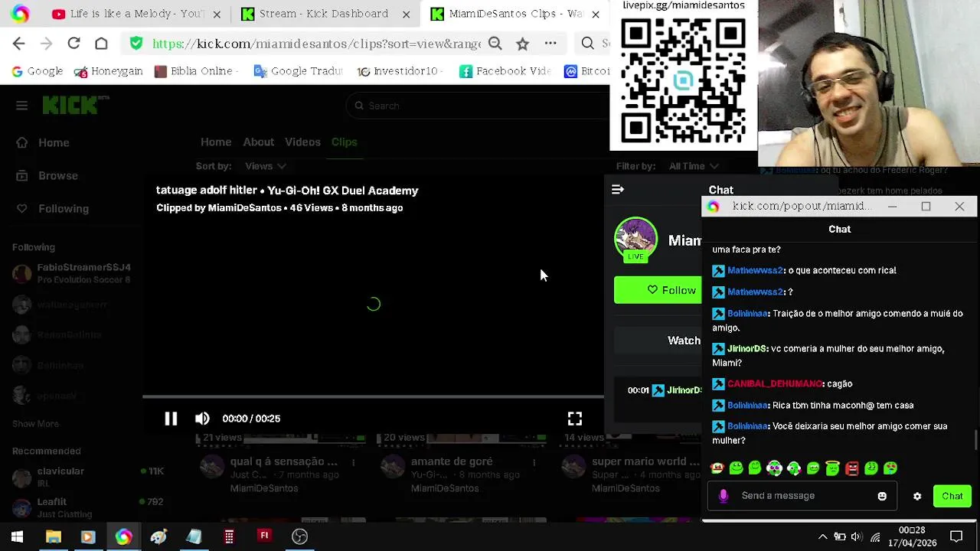Click the kick.com address bar URL
980x551 pixels.
coord(316,44)
